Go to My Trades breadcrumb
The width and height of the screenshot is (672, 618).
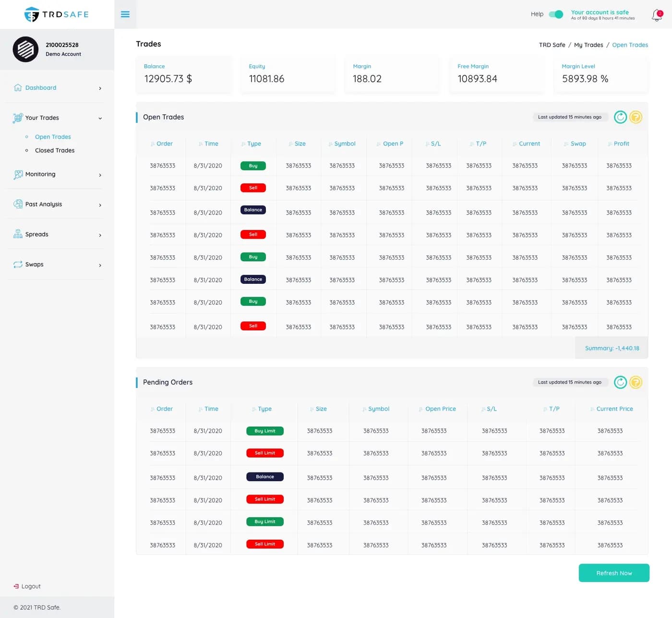tap(588, 45)
